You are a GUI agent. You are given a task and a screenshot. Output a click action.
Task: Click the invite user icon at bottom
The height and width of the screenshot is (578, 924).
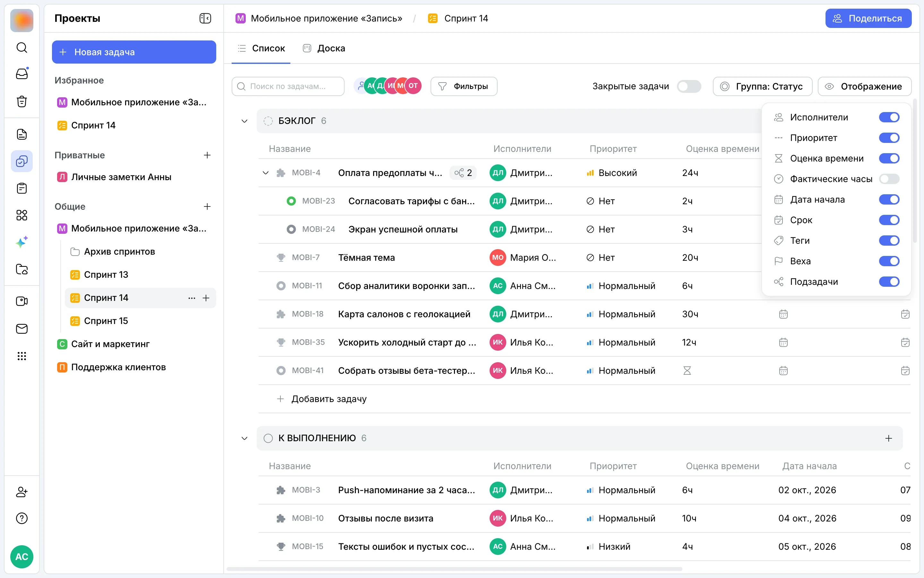tap(22, 492)
